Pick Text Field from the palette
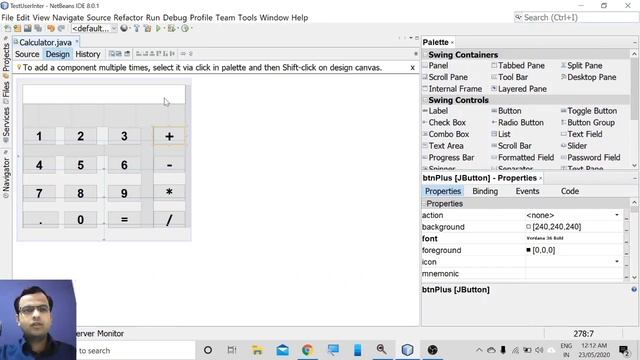 (581, 134)
